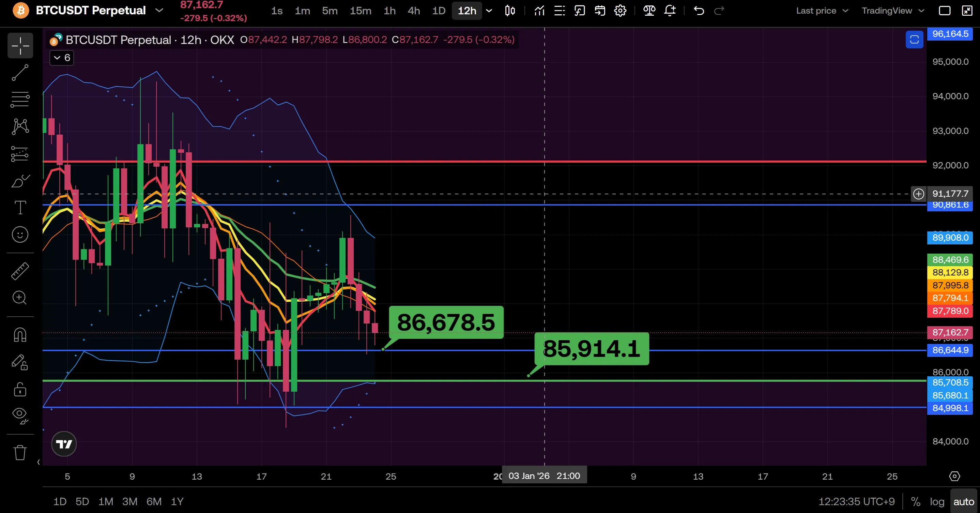Expand the BTCUSDT Perpetual symbol dropdown
The height and width of the screenshot is (513, 980).
coord(159,11)
